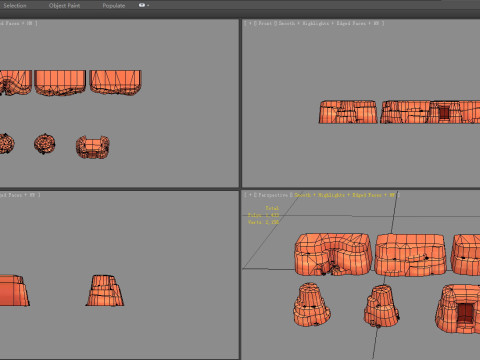Open the Perspective viewport [+] general menu
Image resolution: width=480 pixels, height=360 pixels.
click(249, 195)
